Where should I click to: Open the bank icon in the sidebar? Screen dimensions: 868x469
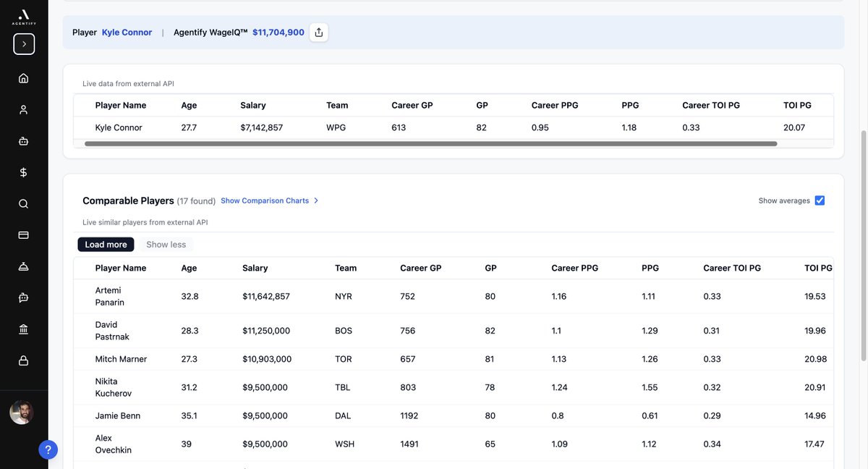22,327
